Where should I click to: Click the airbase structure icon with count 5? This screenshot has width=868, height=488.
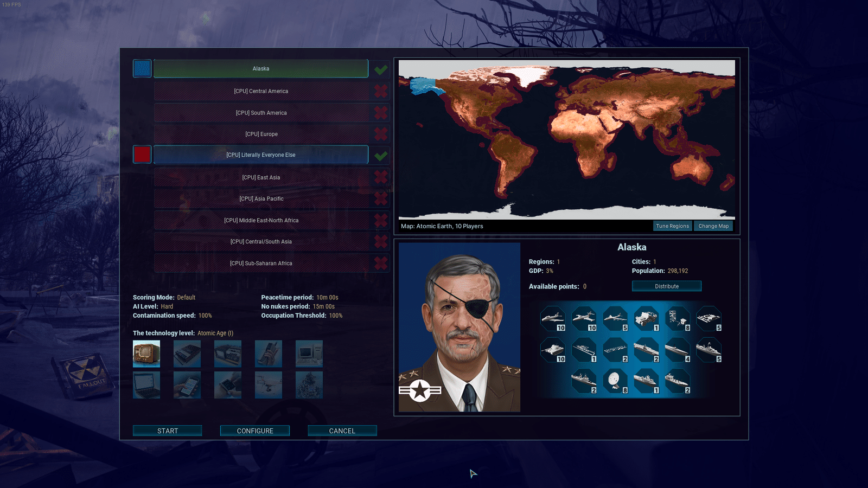click(709, 319)
